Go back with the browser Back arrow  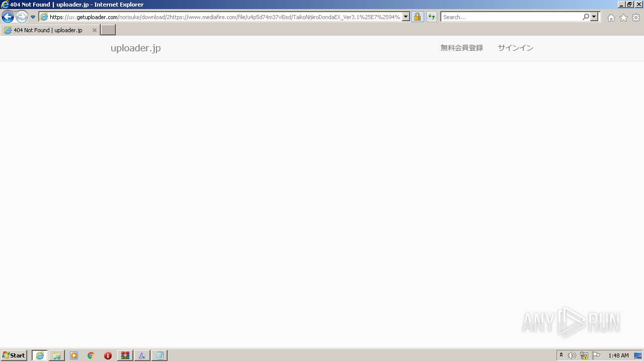point(8,17)
